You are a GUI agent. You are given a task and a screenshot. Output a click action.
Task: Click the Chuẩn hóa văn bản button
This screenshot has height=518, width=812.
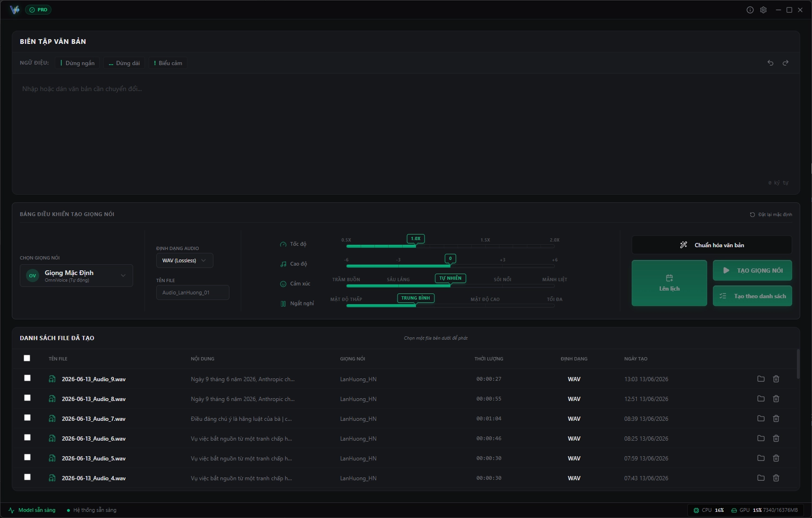pyautogui.click(x=712, y=245)
